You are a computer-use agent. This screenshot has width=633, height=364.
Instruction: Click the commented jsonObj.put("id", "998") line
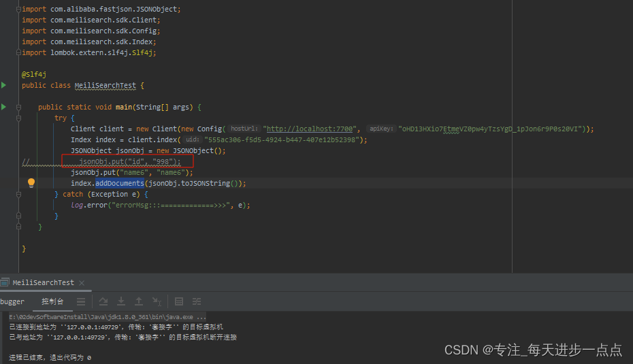pyautogui.click(x=130, y=161)
